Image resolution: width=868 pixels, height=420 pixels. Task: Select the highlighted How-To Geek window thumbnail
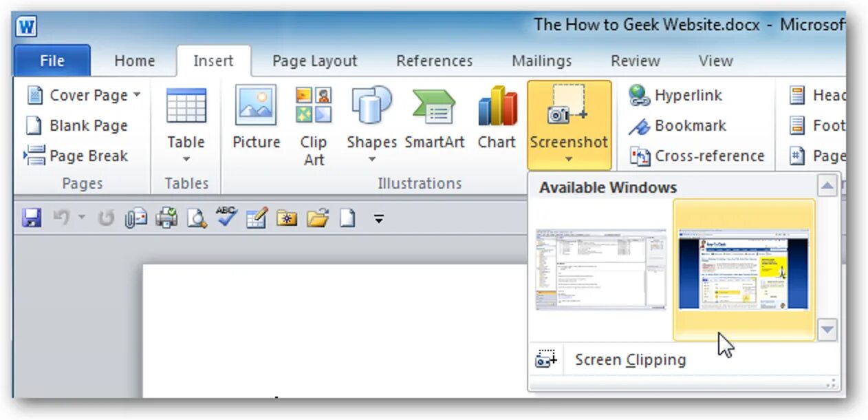[x=744, y=270]
